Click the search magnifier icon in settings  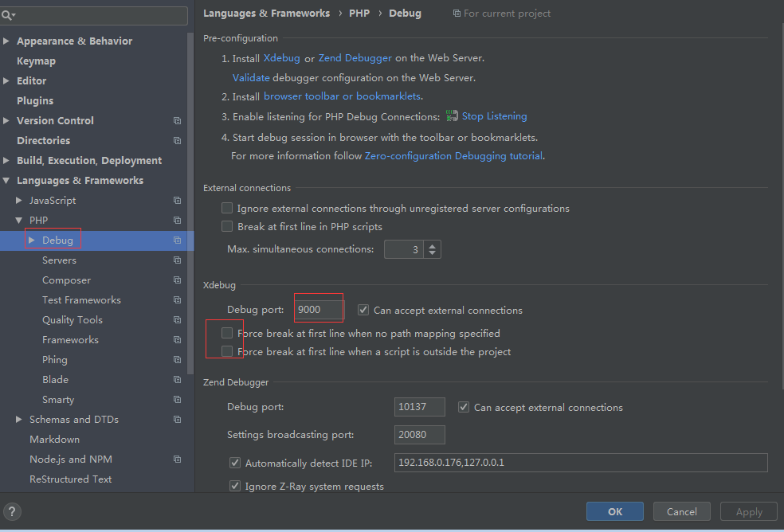point(8,15)
